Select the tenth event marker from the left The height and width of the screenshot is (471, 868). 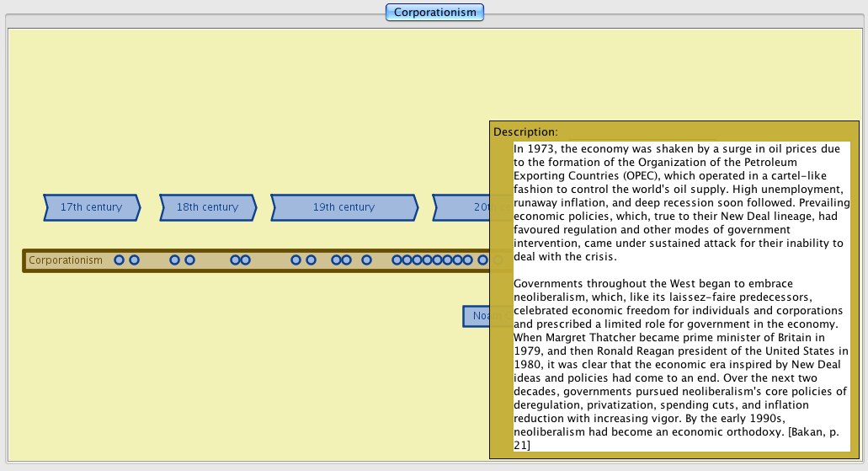click(346, 260)
